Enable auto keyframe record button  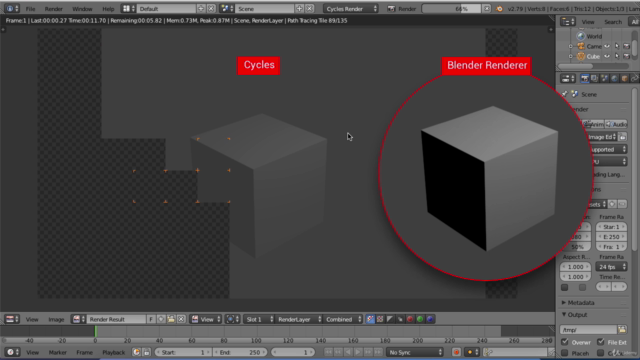(x=456, y=352)
